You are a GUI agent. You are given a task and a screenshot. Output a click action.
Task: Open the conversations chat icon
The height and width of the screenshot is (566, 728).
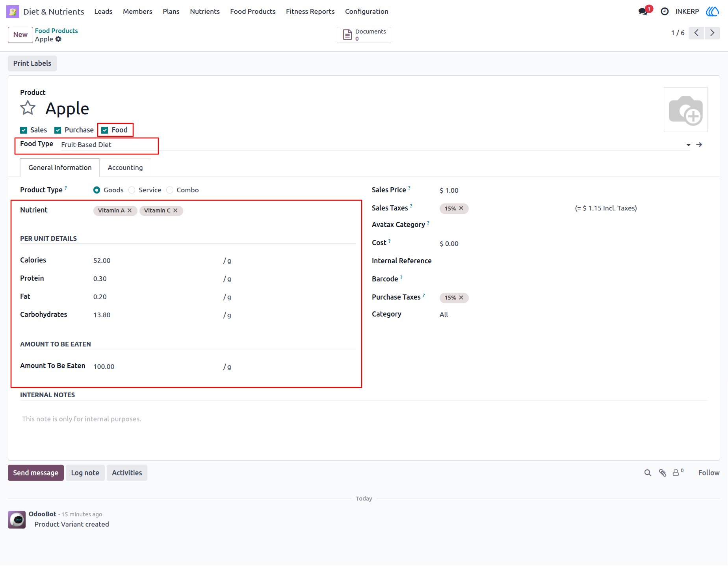click(643, 11)
